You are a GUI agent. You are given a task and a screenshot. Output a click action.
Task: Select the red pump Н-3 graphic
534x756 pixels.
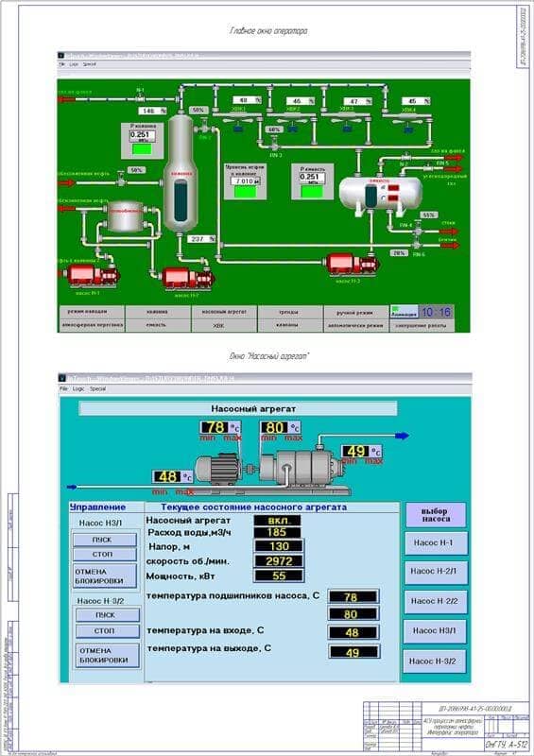pos(350,265)
